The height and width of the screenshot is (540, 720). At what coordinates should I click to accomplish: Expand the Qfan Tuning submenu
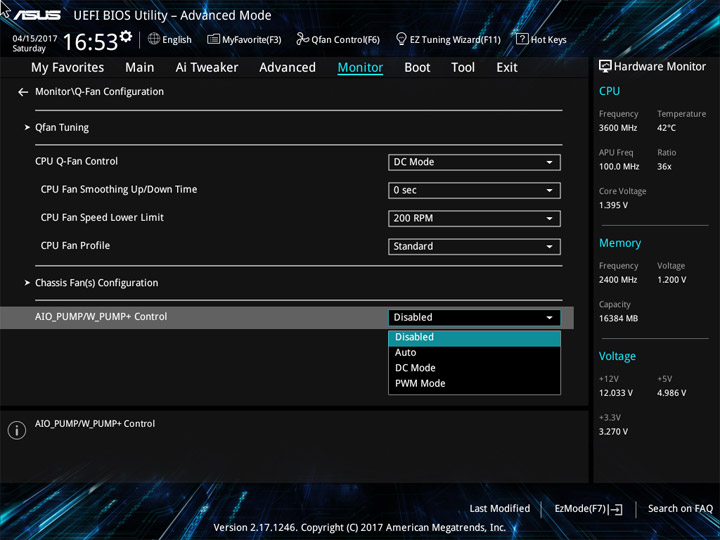(x=62, y=128)
